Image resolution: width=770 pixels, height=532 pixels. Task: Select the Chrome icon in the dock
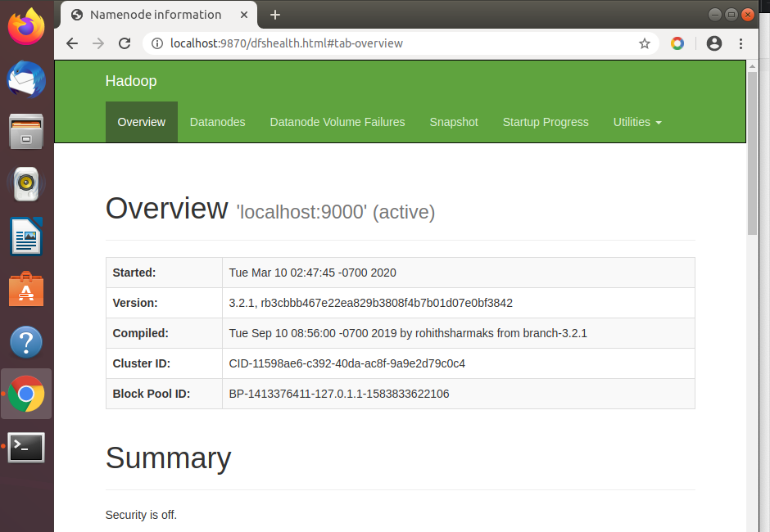[x=26, y=394]
